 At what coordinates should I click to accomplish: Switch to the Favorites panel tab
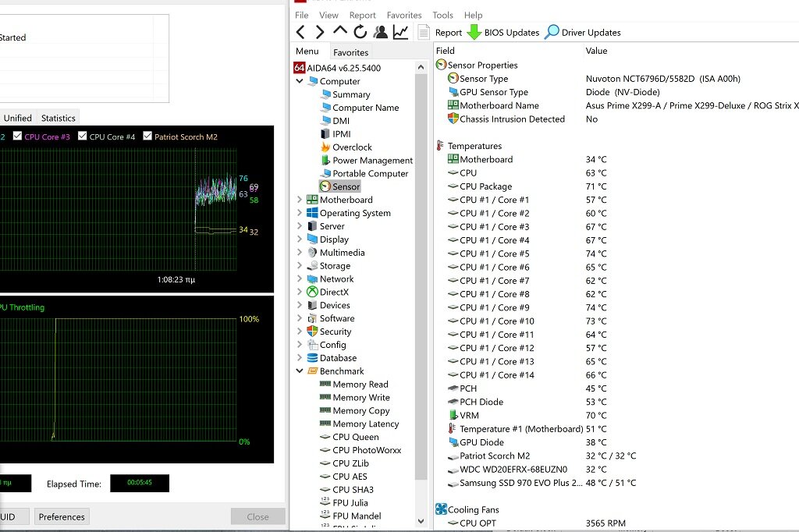point(350,52)
